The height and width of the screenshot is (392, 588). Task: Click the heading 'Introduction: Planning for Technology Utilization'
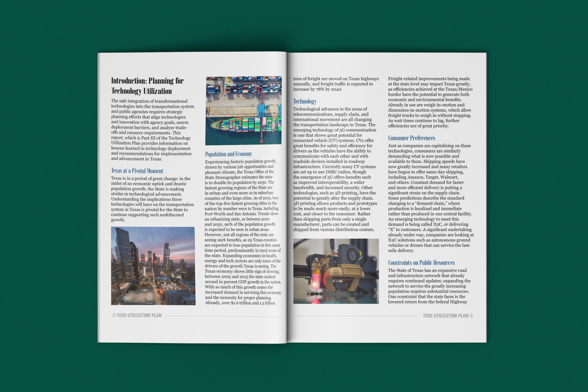148,86
